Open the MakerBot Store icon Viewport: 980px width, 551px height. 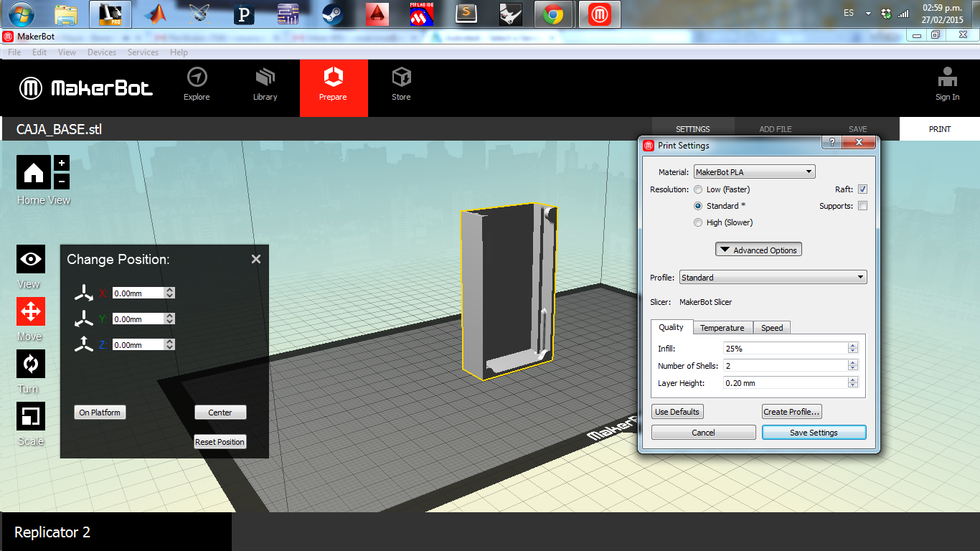[x=401, y=77]
